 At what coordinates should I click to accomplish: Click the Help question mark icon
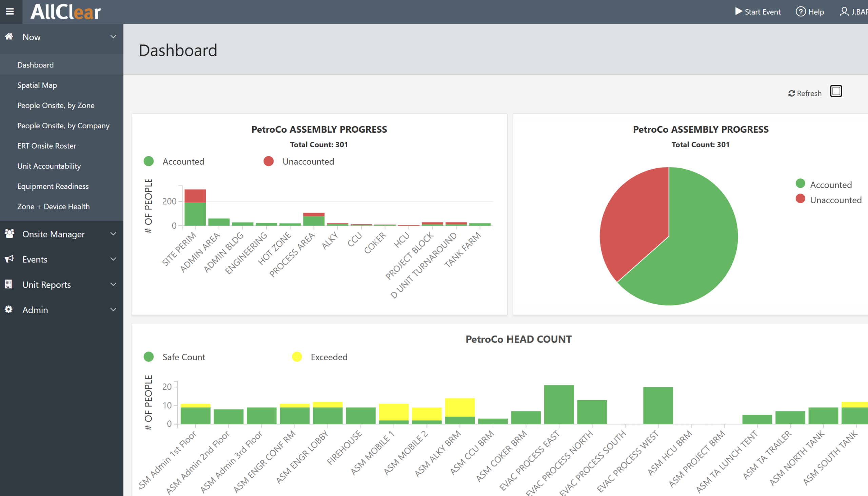coord(801,12)
